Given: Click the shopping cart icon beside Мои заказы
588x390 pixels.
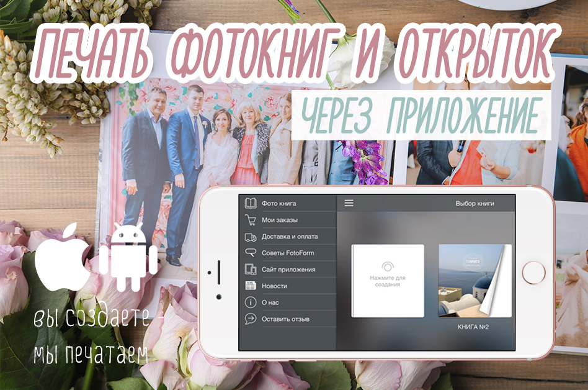Looking at the screenshot, I should pyautogui.click(x=251, y=220).
